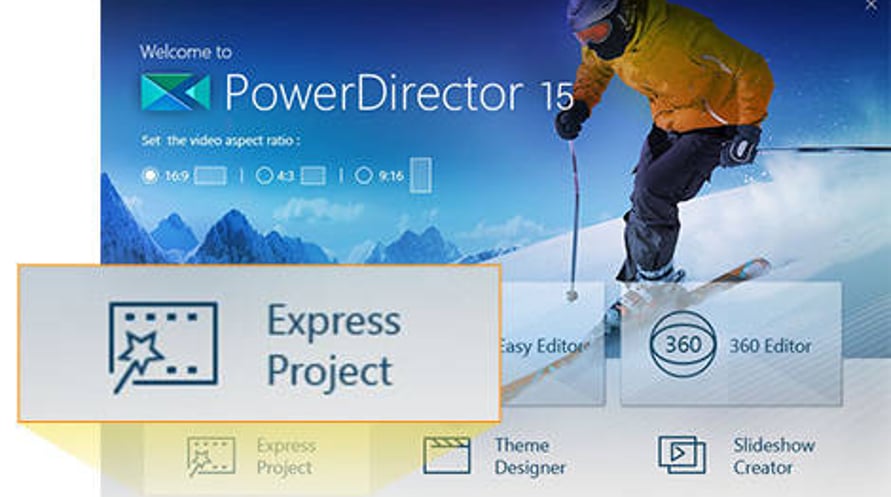This screenshot has width=891, height=497.
Task: Click the 9:16 portrait rectangle icon
Action: pyautogui.click(x=420, y=175)
